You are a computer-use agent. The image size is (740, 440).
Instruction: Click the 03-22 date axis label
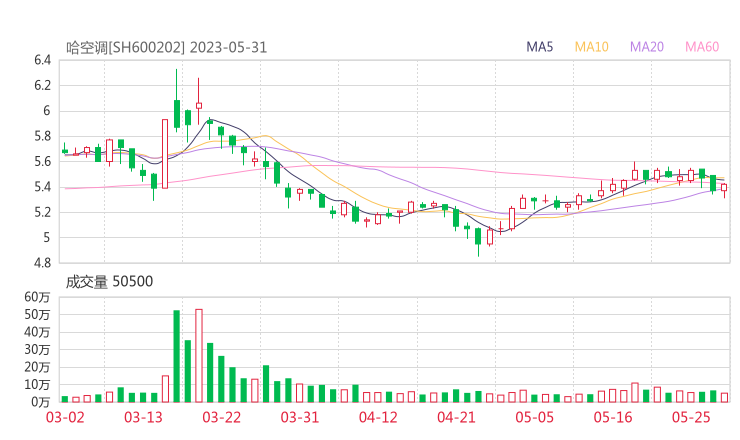221,417
